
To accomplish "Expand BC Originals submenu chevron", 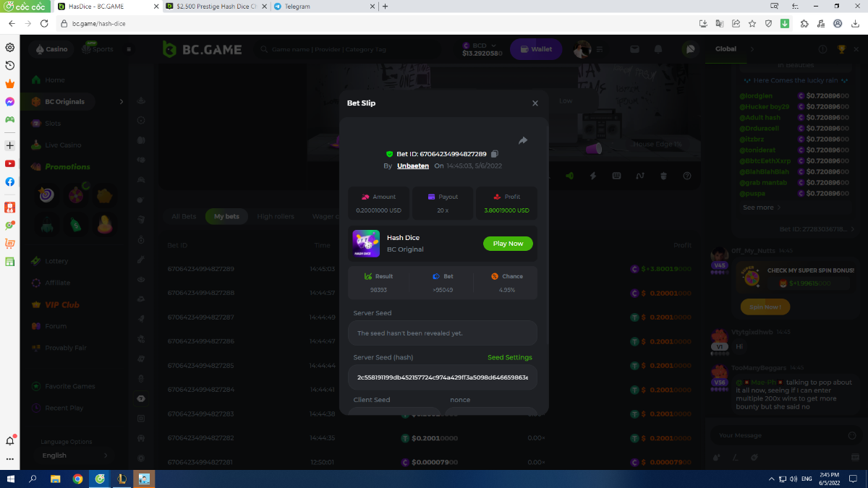I will coord(122,102).
